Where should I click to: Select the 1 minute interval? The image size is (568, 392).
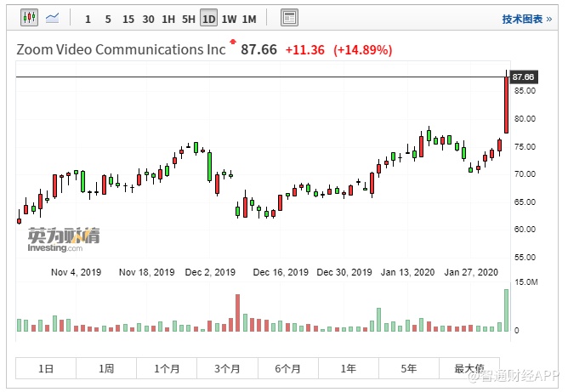click(x=88, y=19)
